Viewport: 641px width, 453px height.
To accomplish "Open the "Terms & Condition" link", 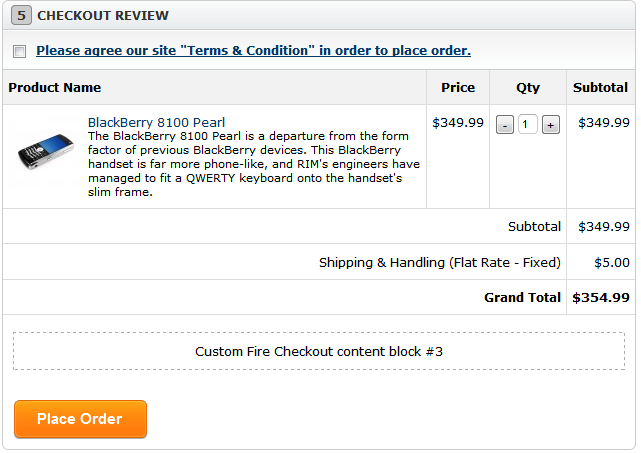I will point(253,50).
